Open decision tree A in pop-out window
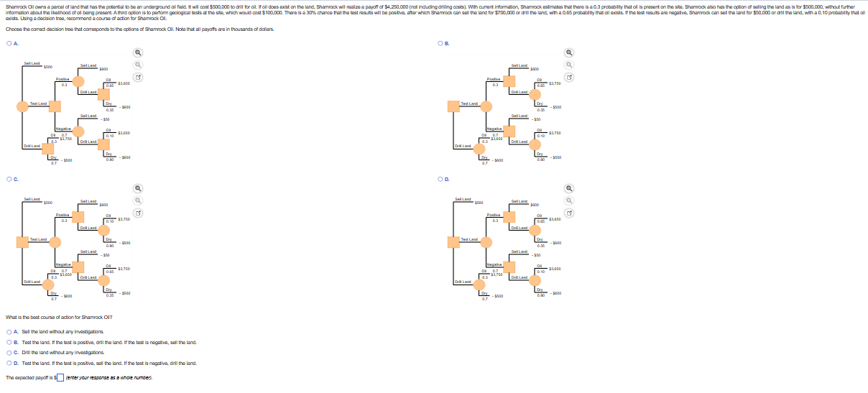This screenshot has height=393, width=868. pyautogui.click(x=138, y=77)
